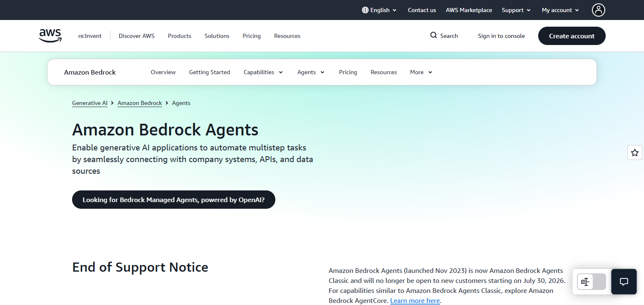The height and width of the screenshot is (305, 644).
Task: Open the re:Invent menu item
Action: click(90, 36)
